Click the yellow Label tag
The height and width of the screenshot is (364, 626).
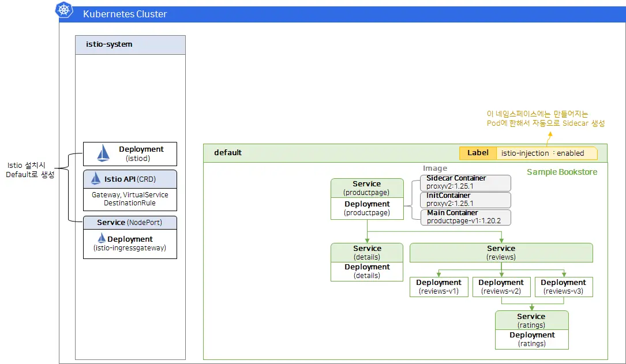(x=477, y=153)
